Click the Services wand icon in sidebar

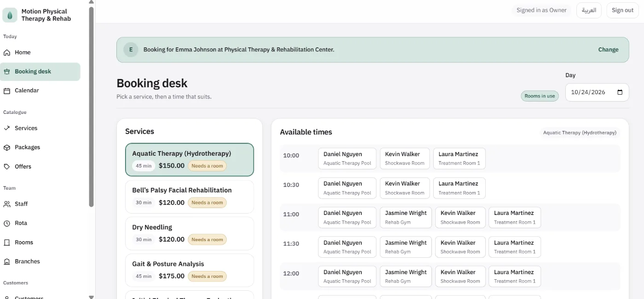[7, 129]
